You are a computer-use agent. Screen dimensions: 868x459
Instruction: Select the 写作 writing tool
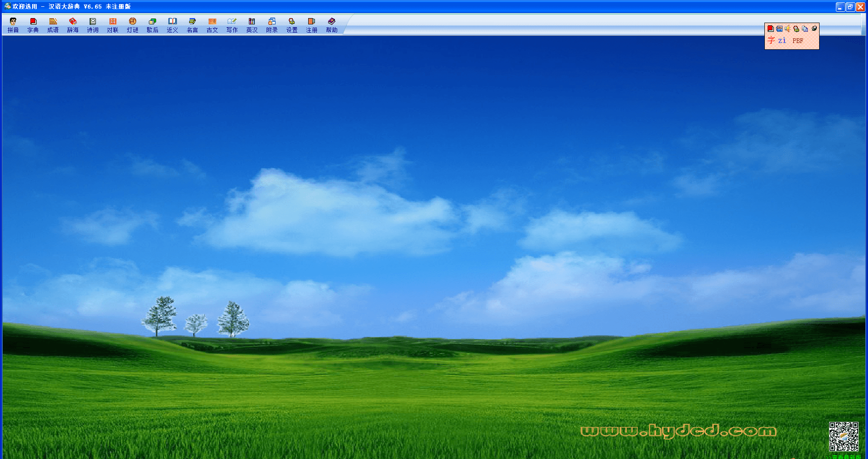click(x=232, y=25)
